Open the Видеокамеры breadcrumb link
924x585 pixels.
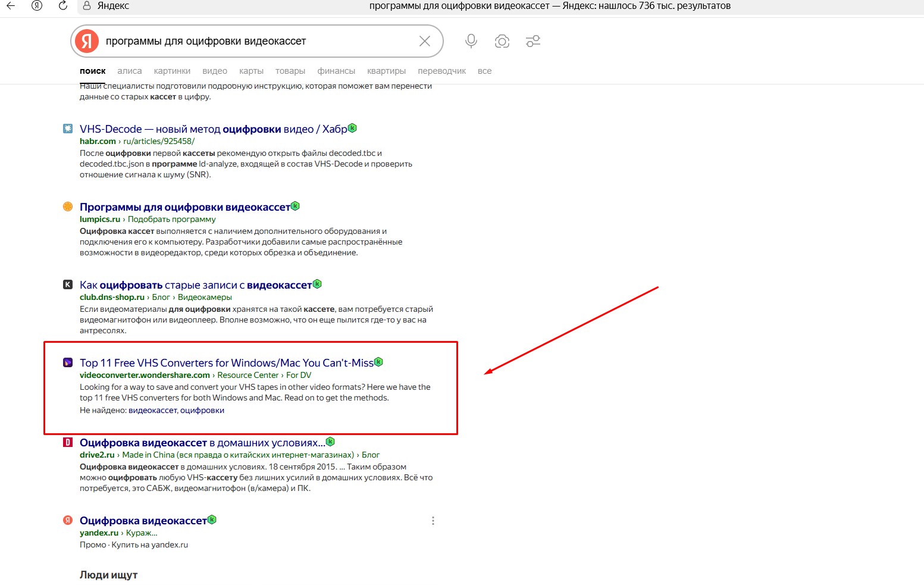click(205, 297)
